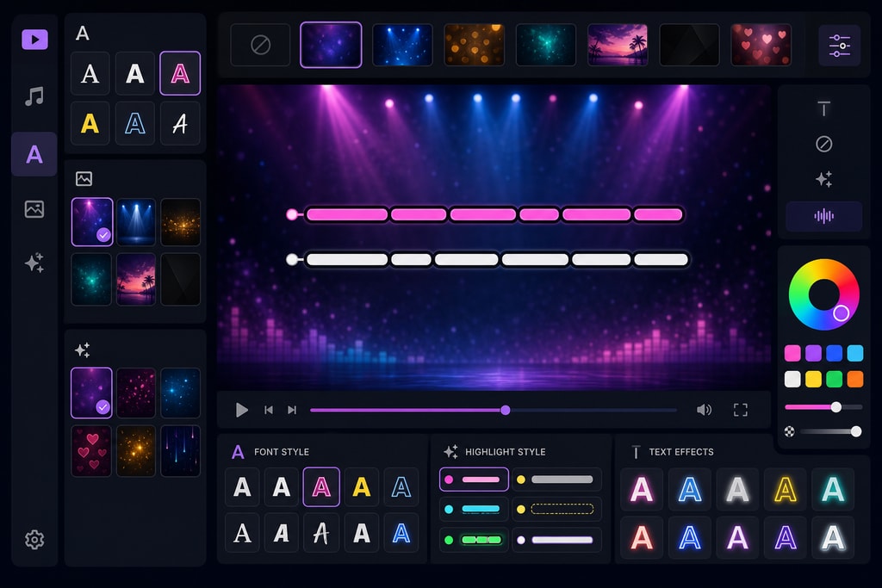
Task: Select falling streaks effect thumbnail in left panel
Action: tap(180, 451)
